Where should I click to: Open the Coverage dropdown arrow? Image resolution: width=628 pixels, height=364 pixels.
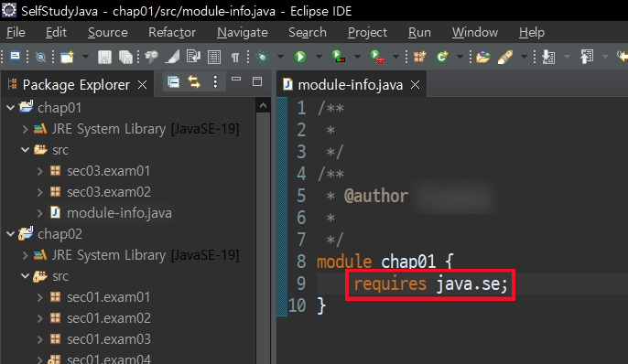click(357, 58)
